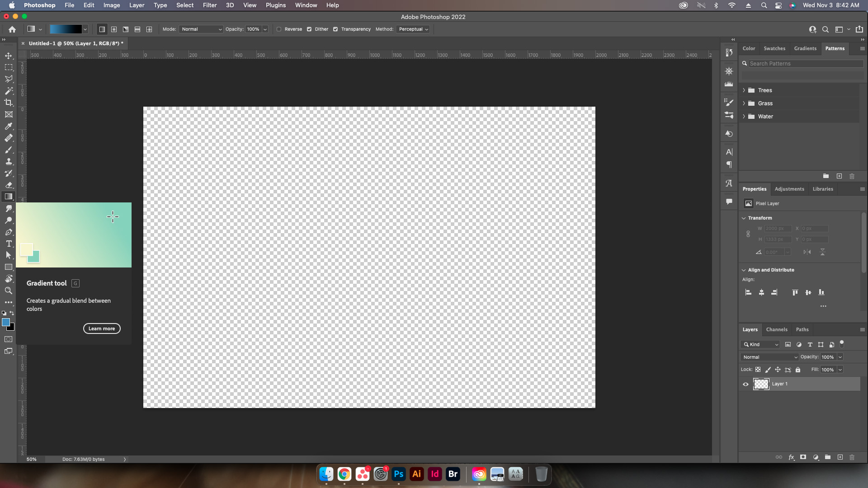
Task: Select the Lasso tool
Action: pyautogui.click(x=9, y=79)
